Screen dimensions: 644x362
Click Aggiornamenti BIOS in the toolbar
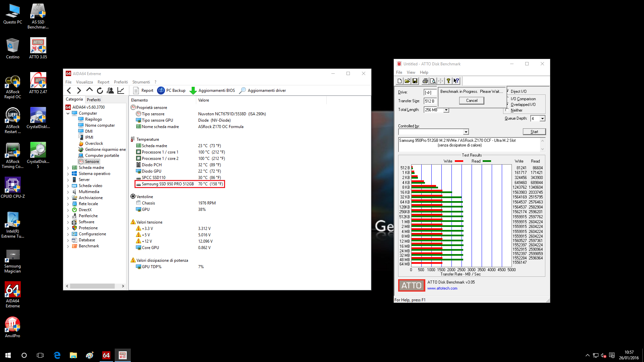212,90
